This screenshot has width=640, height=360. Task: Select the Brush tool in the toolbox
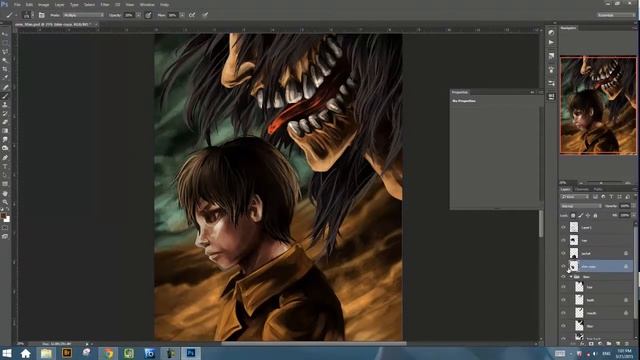coord(5,96)
